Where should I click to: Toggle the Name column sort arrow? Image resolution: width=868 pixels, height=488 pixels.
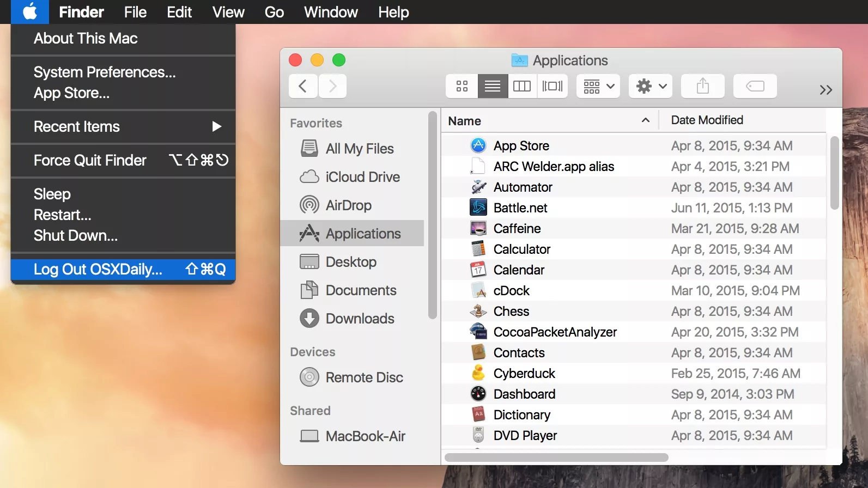coord(646,120)
